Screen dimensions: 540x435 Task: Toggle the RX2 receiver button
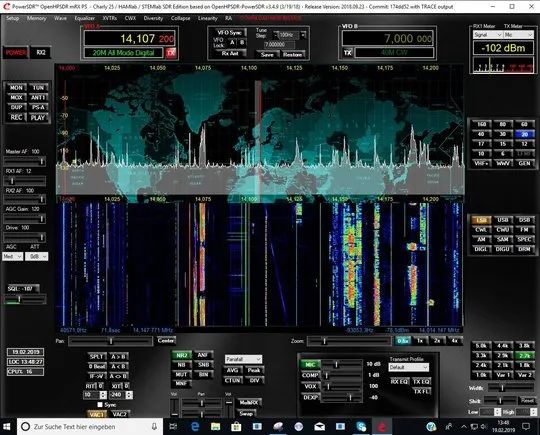[41, 53]
